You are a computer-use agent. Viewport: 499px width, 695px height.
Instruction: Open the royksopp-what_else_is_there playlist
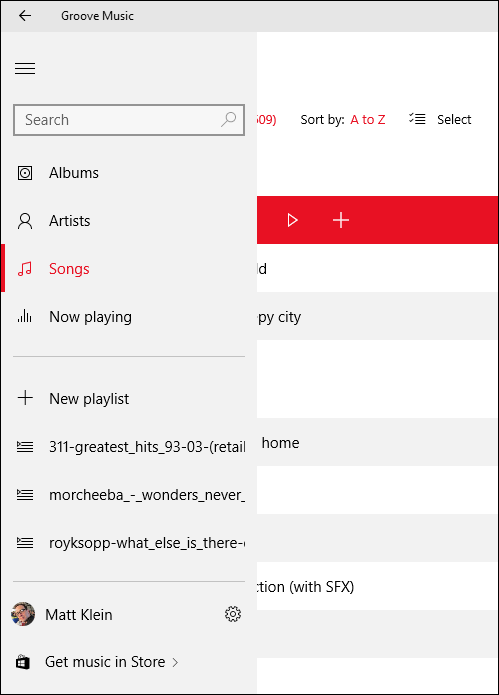129,543
